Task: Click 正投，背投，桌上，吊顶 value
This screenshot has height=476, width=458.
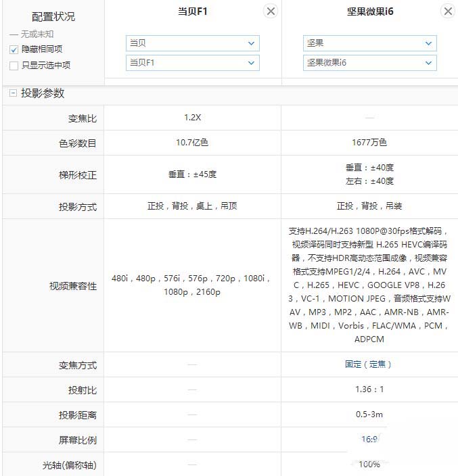Action: [x=192, y=206]
